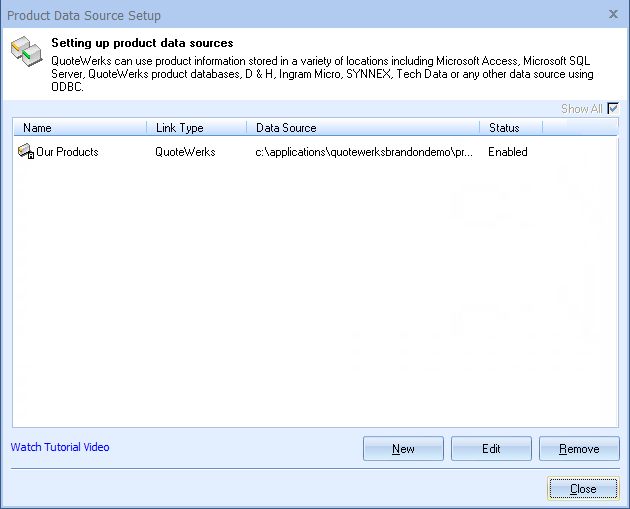Screen dimensions: 630x509
Task: Select the Our Products row name
Action: pos(67,152)
